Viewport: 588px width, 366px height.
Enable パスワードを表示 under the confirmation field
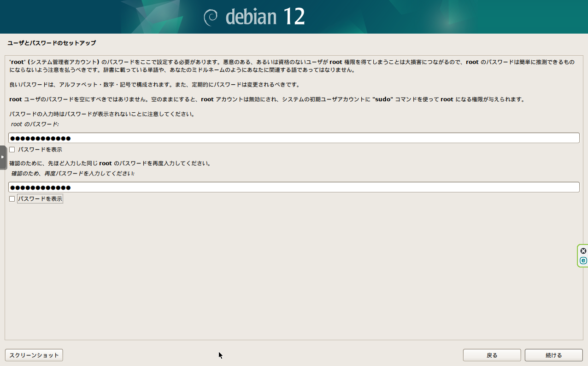point(12,198)
